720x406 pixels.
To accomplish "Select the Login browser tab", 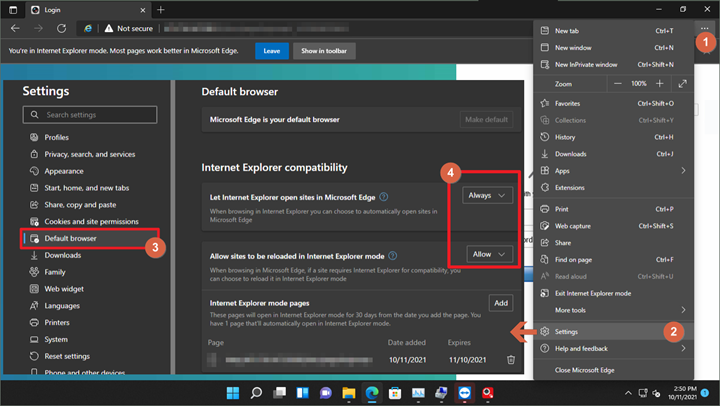I will [x=88, y=10].
